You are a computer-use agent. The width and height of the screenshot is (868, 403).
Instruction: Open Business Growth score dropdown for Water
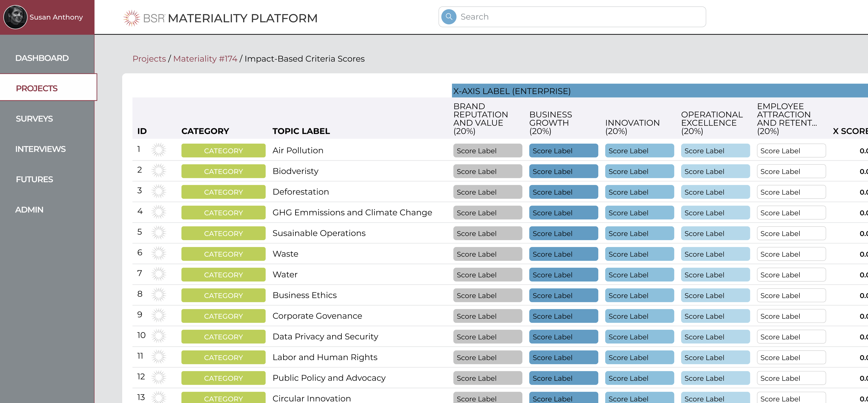coord(563,275)
